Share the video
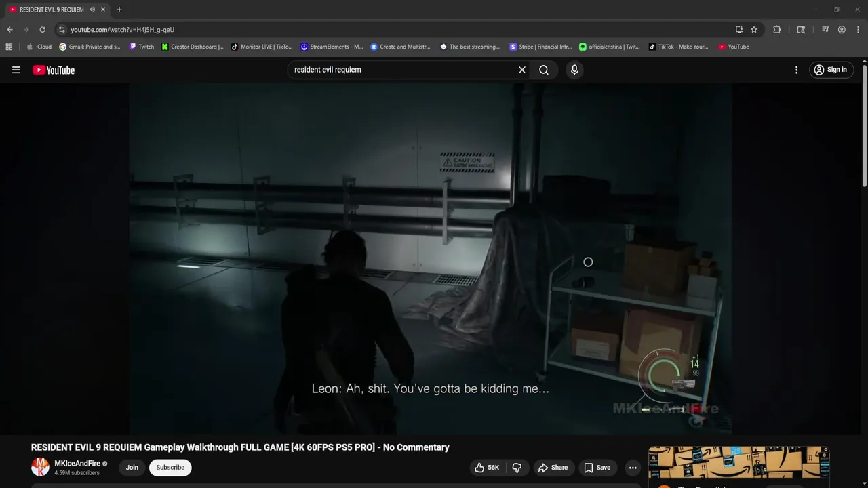The image size is (868, 488). point(553,468)
